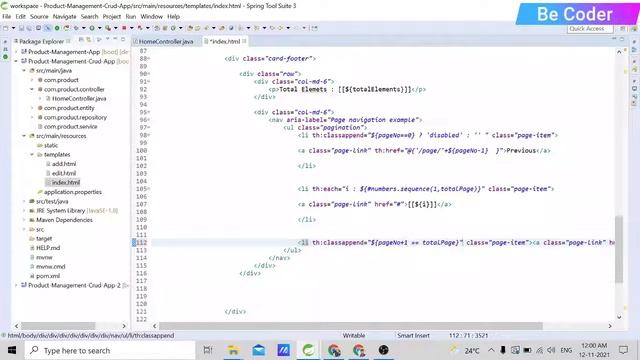Viewport: 640px width, 360px height.
Task: Select the target folder
Action: pos(44,239)
